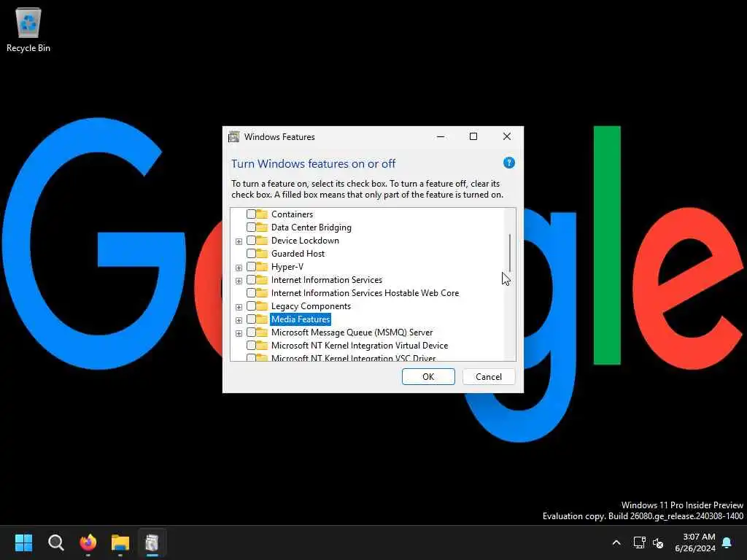Viewport: 747px width, 560px height.
Task: Check the Media Features checkbox
Action: 251,319
